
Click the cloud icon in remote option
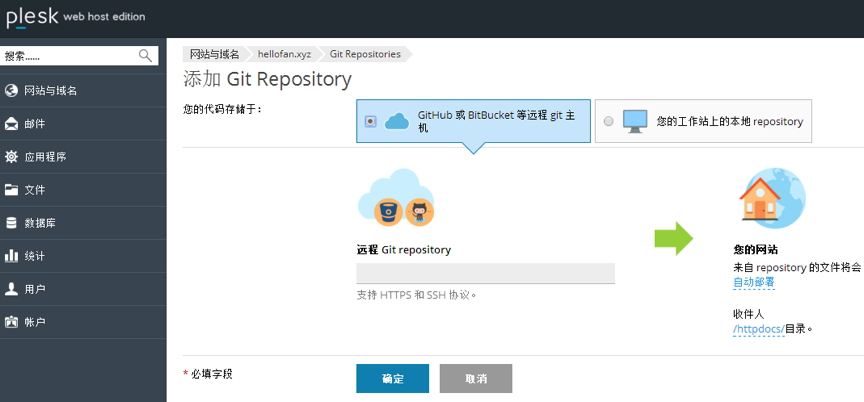[397, 121]
